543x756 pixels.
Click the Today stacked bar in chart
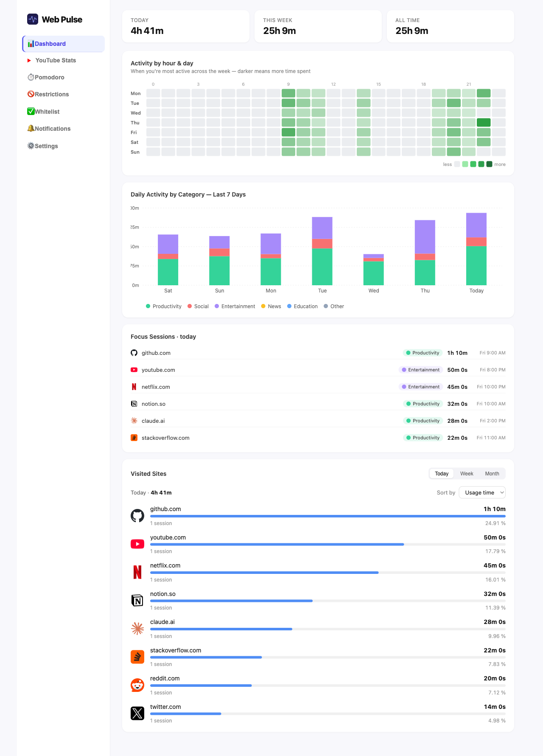(476, 249)
